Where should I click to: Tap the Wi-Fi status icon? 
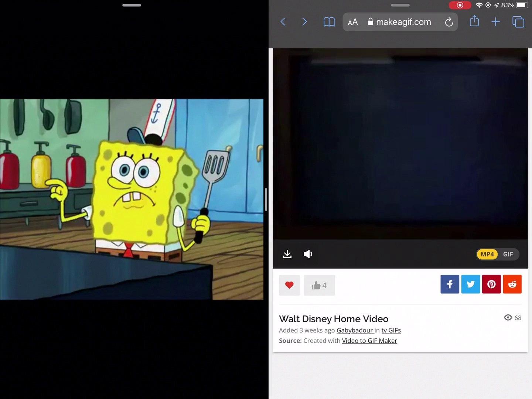pos(479,5)
